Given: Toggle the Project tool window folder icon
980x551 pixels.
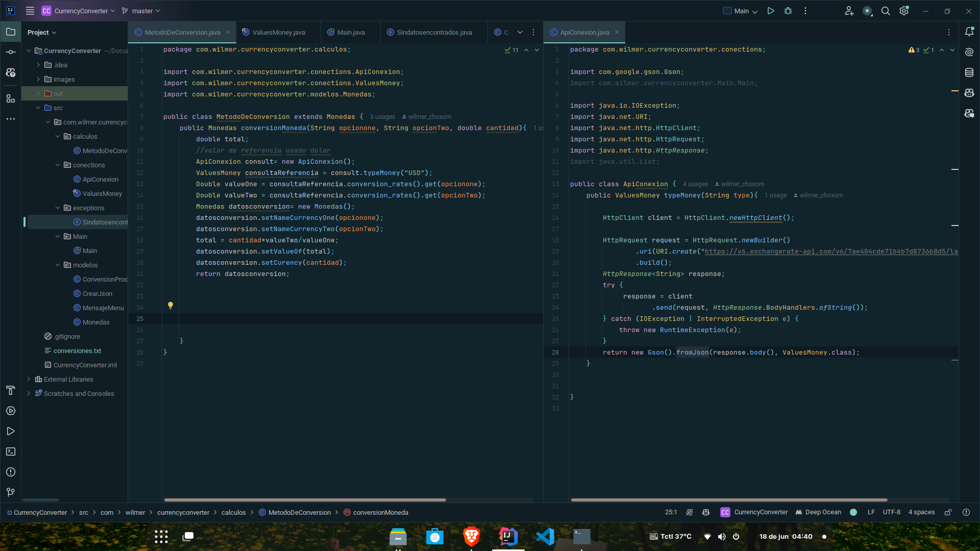Looking at the screenshot, I should 11,32.
